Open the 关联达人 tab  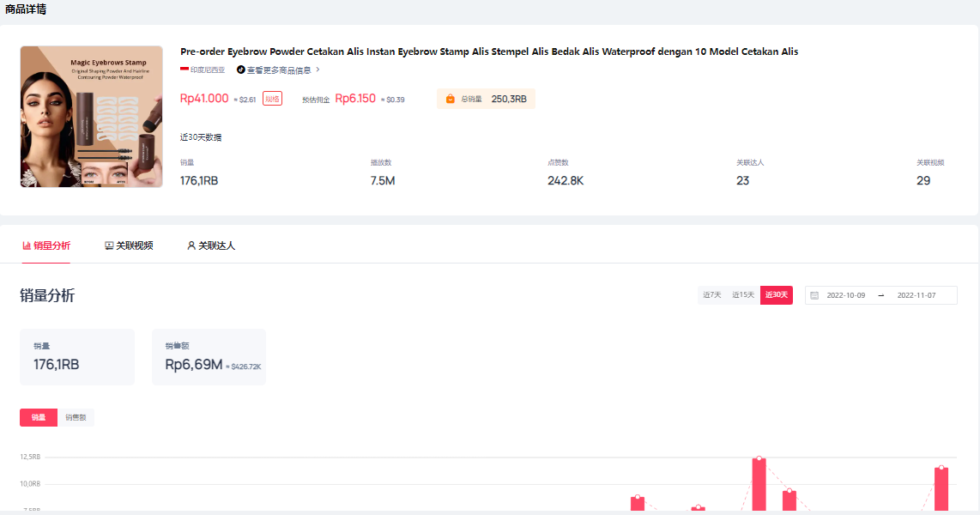[211, 245]
